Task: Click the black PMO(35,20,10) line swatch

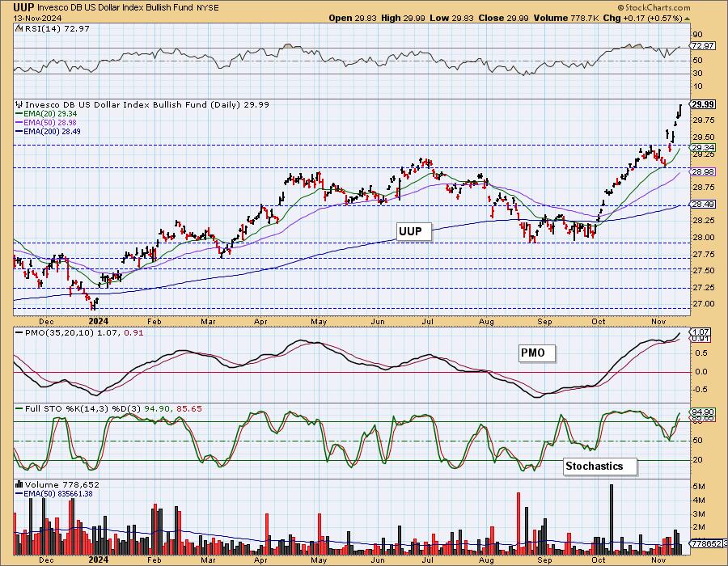Action: point(19,332)
